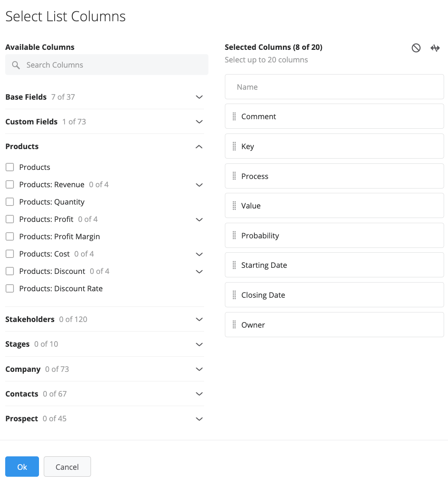Click the fit column widths arrows icon
This screenshot has width=448, height=488.
(x=435, y=48)
